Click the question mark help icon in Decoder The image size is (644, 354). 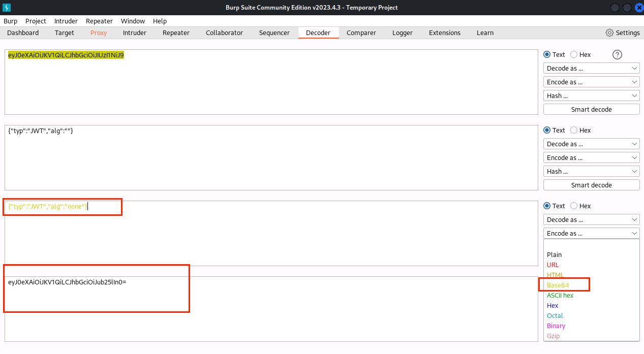(617, 55)
